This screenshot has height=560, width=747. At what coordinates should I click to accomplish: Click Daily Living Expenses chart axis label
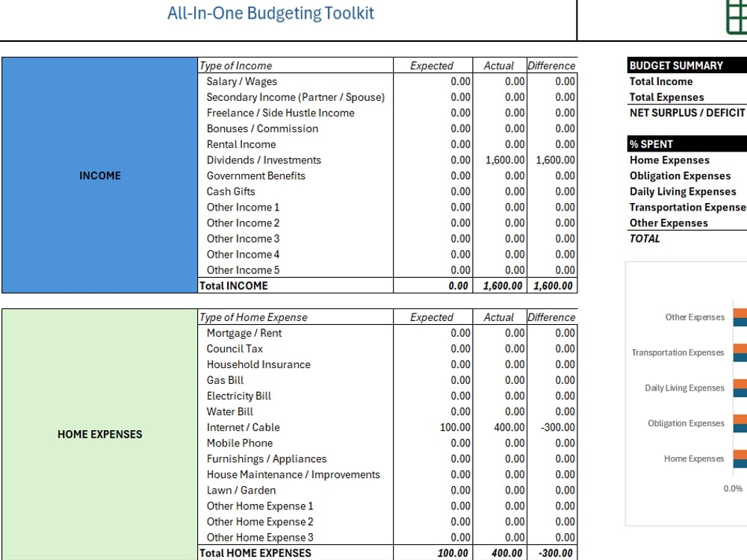[684, 388]
